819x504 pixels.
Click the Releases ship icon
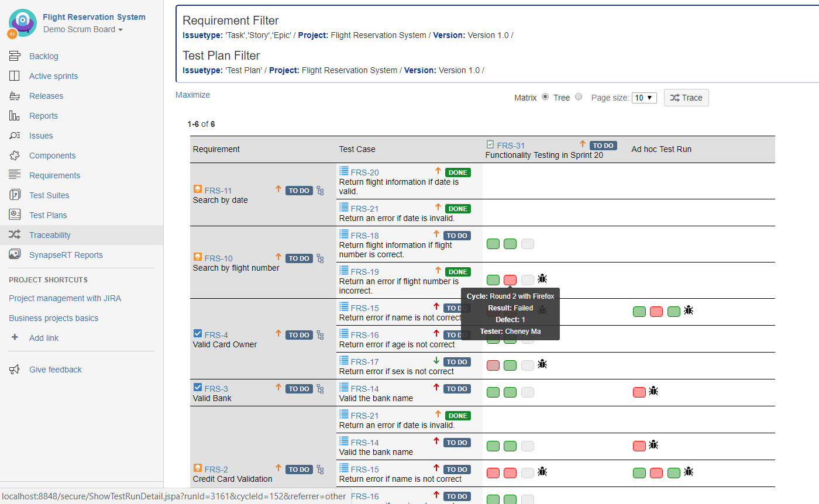pos(15,96)
